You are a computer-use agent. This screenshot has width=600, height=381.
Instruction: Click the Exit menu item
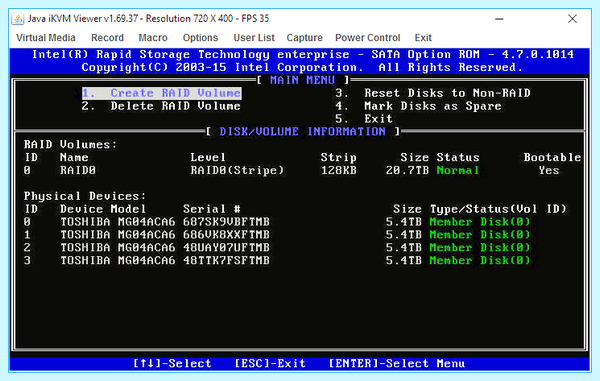423,38
